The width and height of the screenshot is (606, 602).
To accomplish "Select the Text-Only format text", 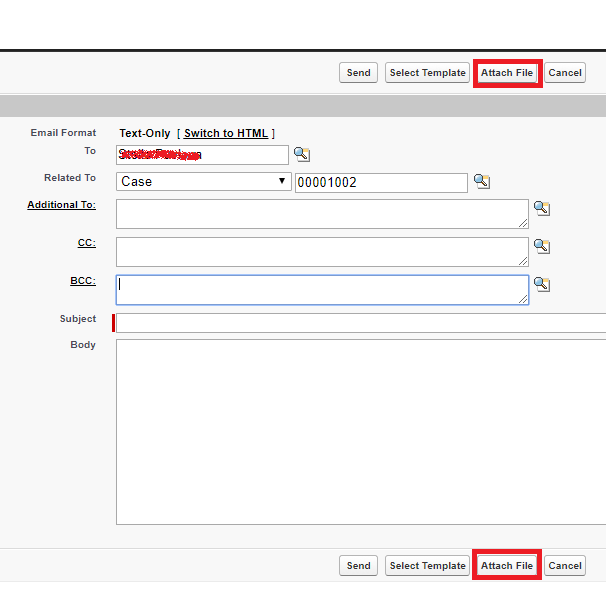I will pyautogui.click(x=145, y=133).
